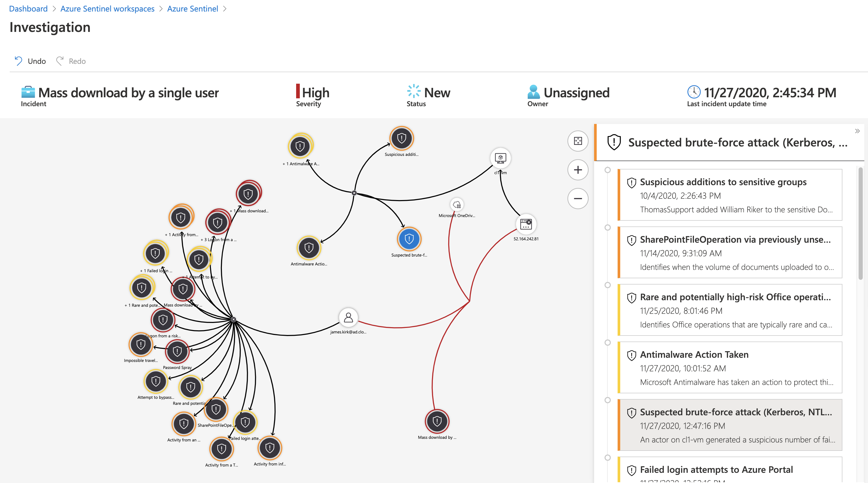Zoom out with the minus button
The height and width of the screenshot is (483, 868).
tap(578, 198)
